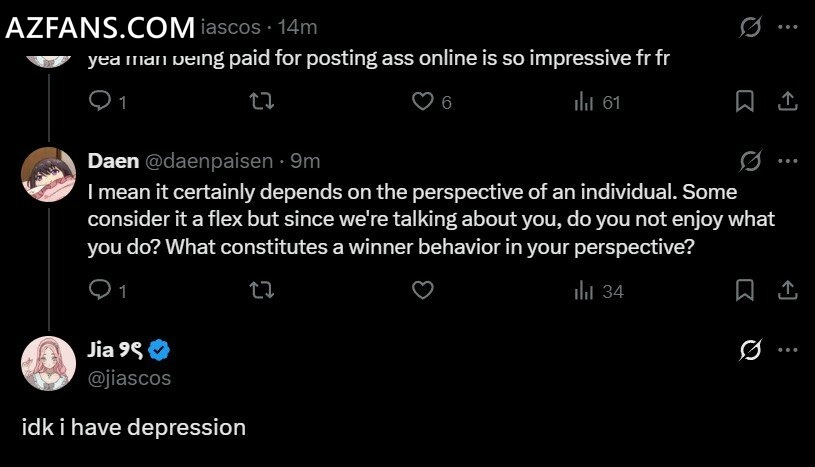Bookmark Daen's tweet
The image size is (815, 467).
pos(744,290)
